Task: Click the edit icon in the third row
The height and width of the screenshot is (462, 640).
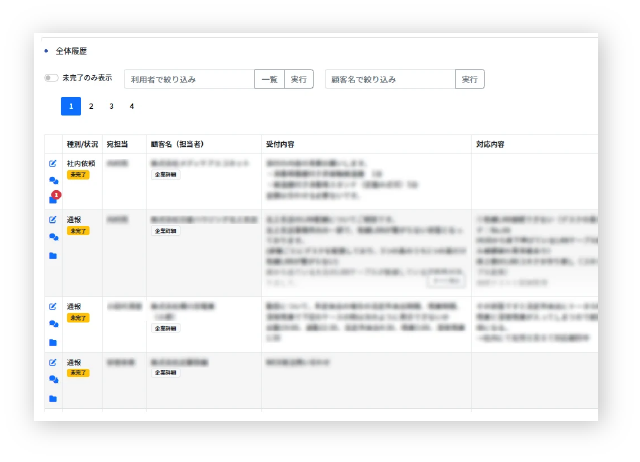Action: coord(53,306)
